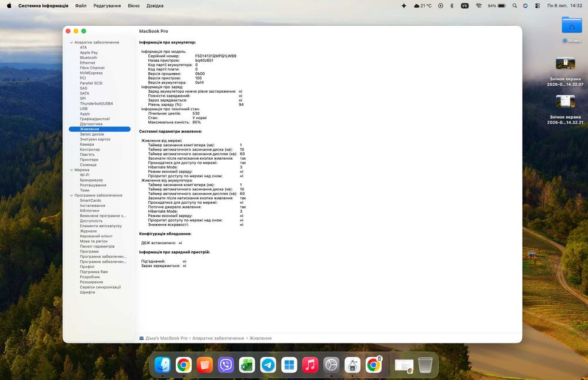The width and height of the screenshot is (588, 380).
Task: Open the Всяке folder on desktop
Action: point(572,26)
